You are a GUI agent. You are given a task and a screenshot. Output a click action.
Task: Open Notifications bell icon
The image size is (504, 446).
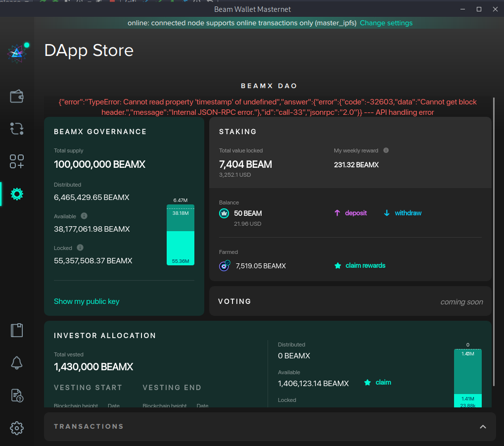coord(17,363)
